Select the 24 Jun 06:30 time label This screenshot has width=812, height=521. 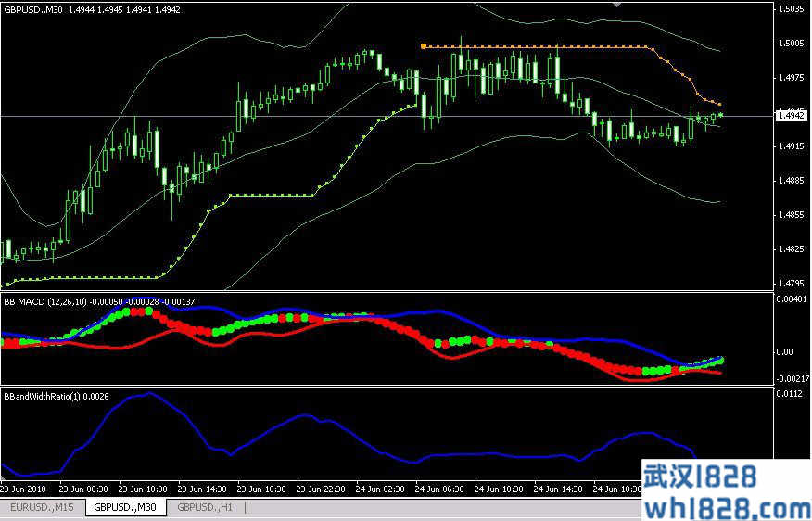(x=441, y=488)
